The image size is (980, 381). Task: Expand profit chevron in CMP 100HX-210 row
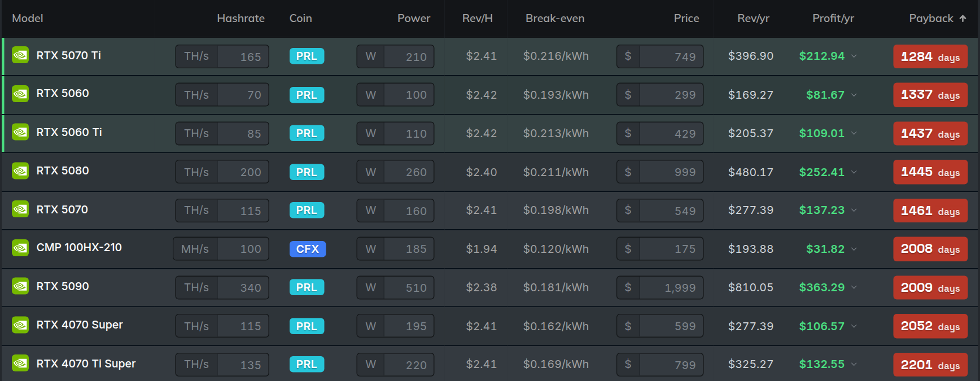pyautogui.click(x=854, y=249)
